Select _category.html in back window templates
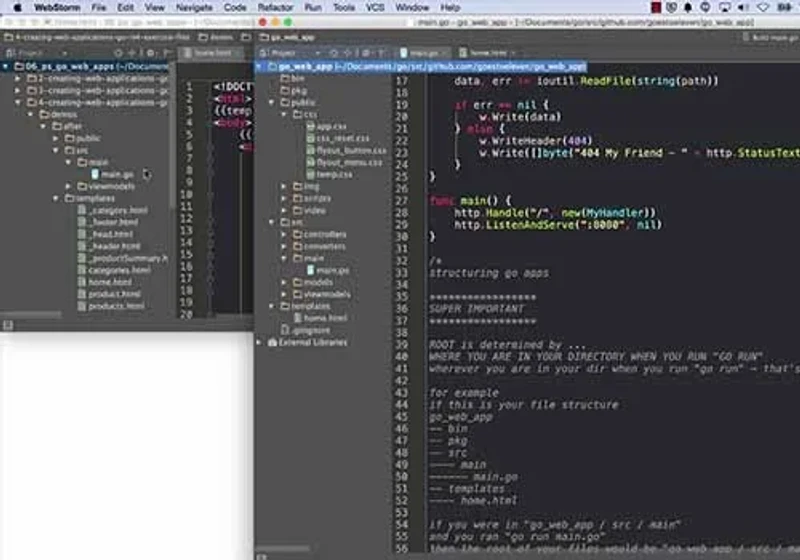The width and height of the screenshot is (800, 560). (112, 210)
